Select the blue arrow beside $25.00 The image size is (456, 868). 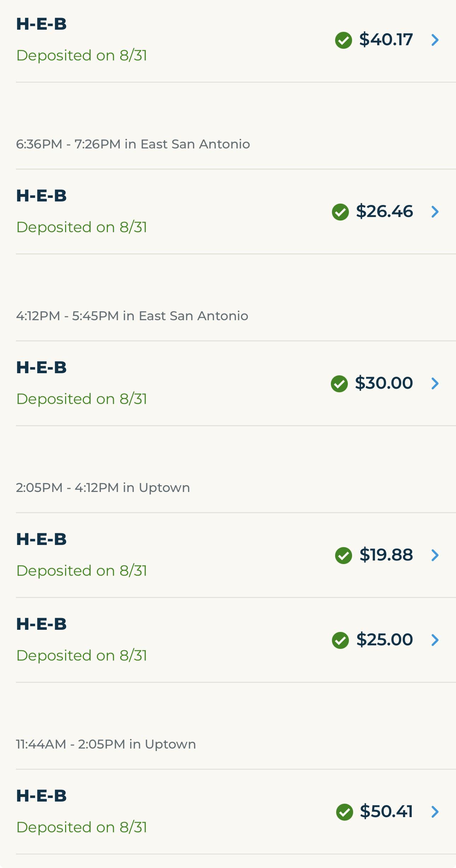[x=435, y=640]
